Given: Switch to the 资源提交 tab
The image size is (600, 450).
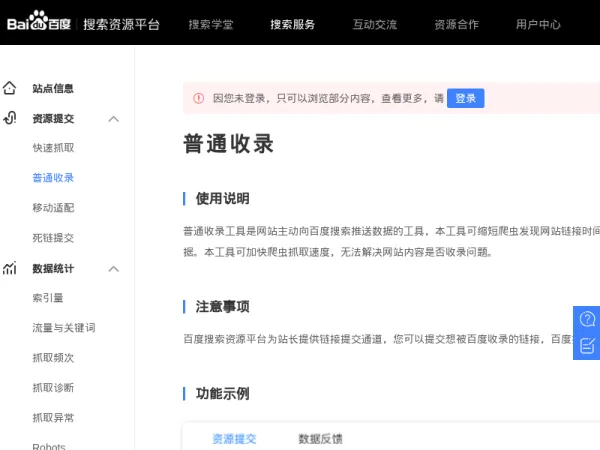Looking at the screenshot, I should tap(234, 439).
